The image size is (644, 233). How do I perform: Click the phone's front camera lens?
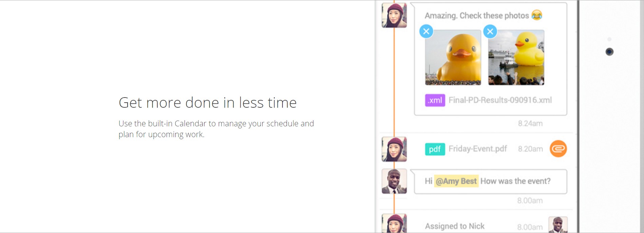pos(609,52)
